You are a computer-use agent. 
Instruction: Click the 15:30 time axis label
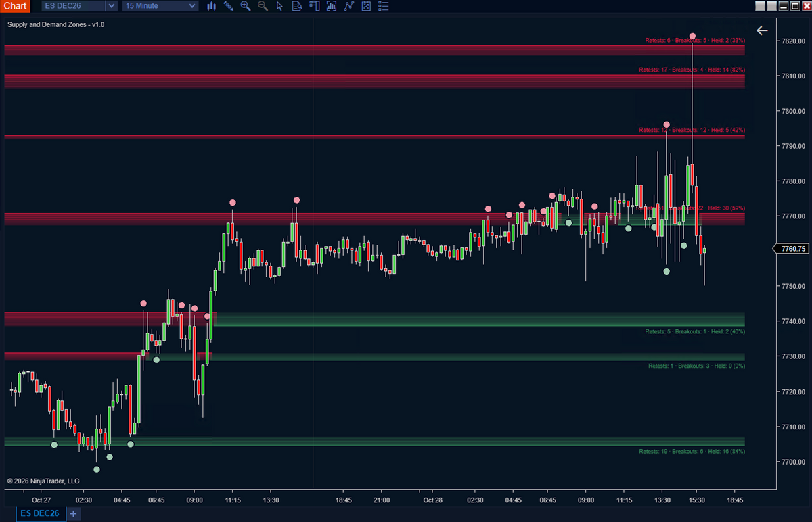point(697,500)
